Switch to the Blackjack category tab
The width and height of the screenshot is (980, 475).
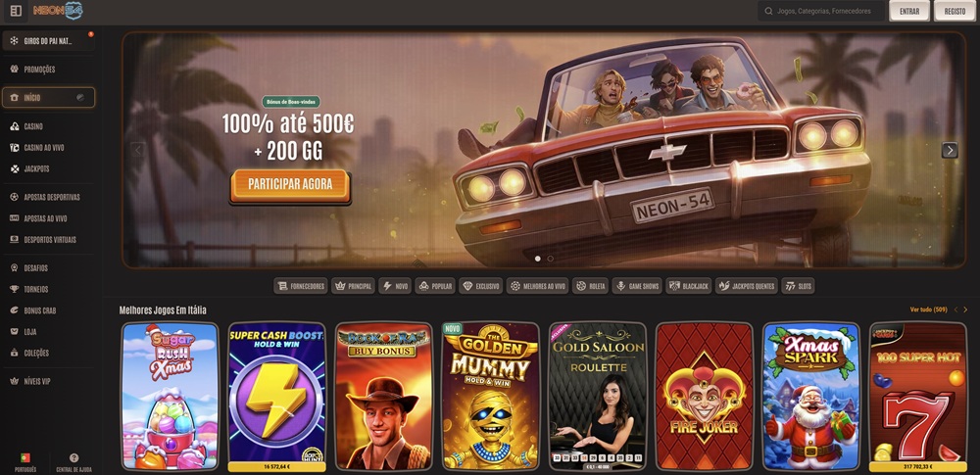click(x=689, y=286)
